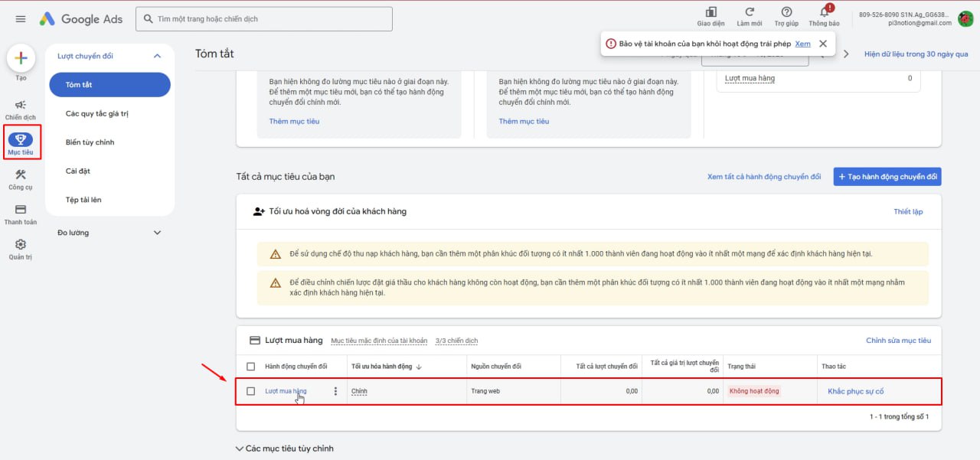Open the hamburger main menu
The height and width of the screenshot is (460, 980).
[21, 19]
